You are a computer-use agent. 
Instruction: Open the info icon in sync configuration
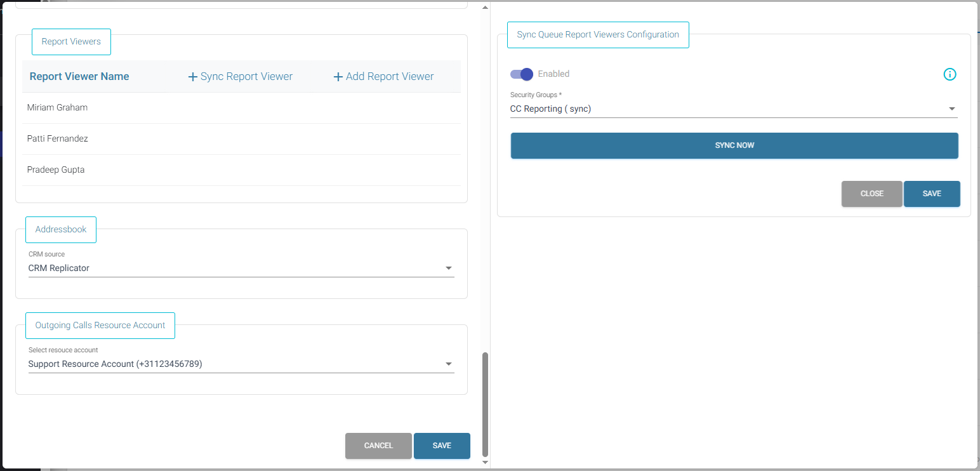click(950, 74)
